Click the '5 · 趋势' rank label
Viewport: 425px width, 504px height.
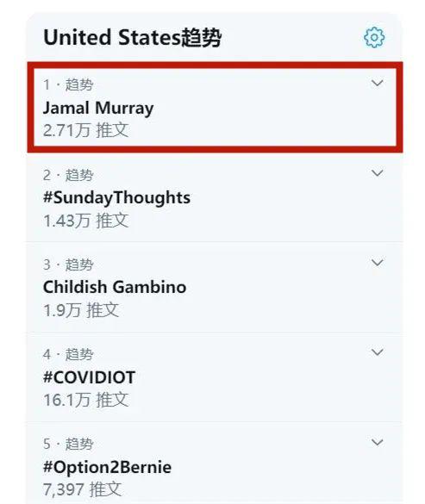(68, 444)
